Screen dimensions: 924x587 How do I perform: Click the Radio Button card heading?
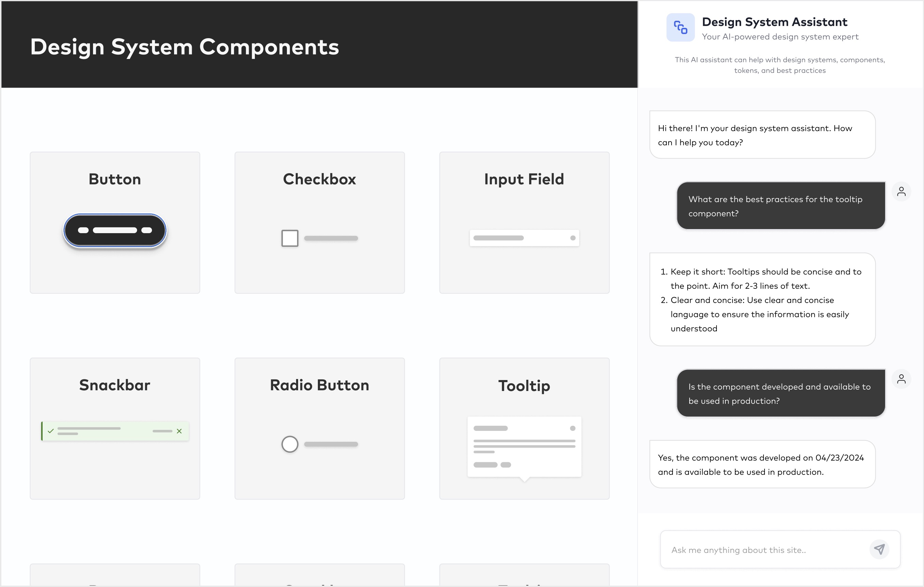(319, 385)
